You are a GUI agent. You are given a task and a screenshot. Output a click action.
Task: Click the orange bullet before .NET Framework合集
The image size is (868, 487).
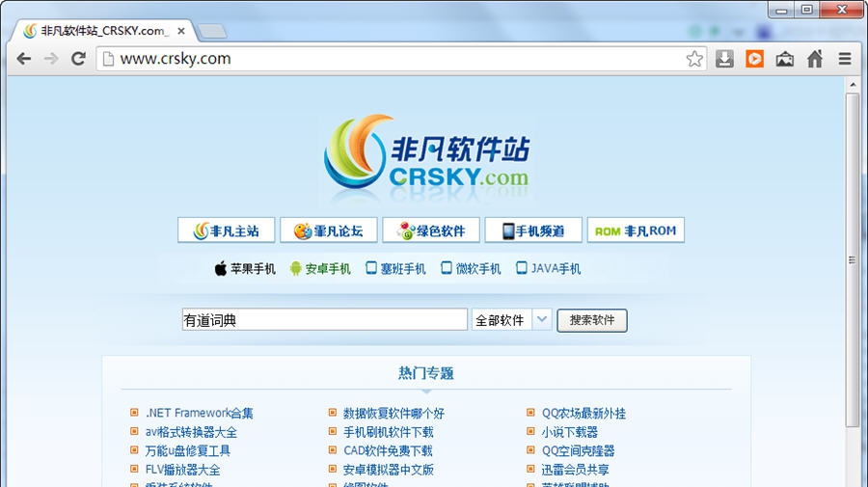click(x=134, y=413)
